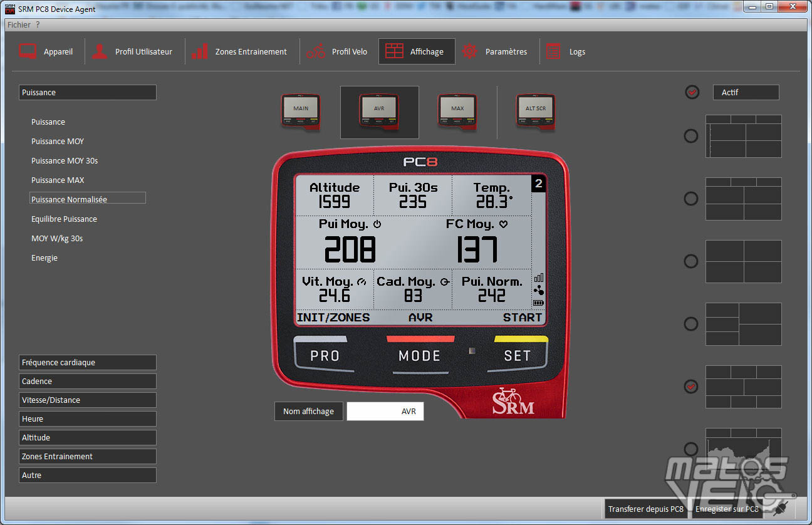Screen dimensions: 812x525
Task: Switch to Zones Entrainement tab
Action: (x=239, y=51)
